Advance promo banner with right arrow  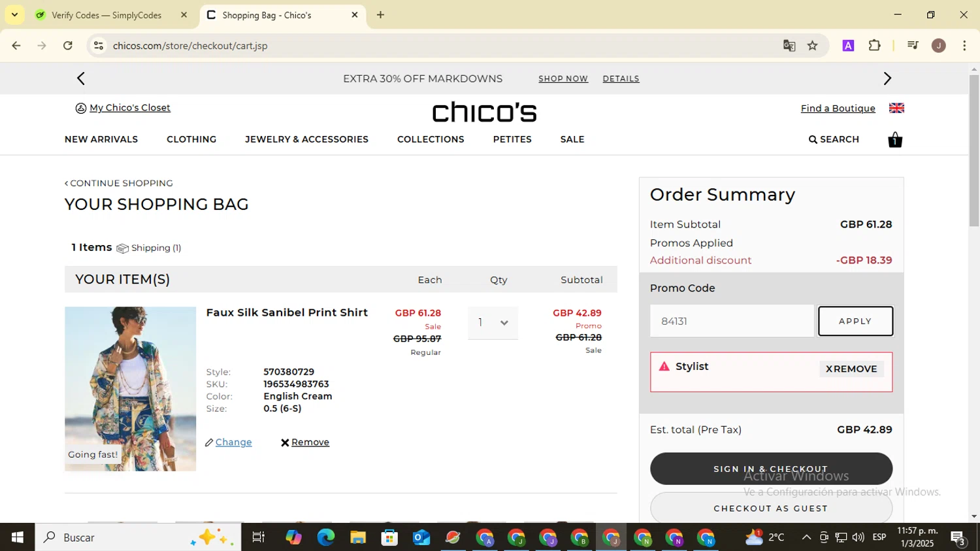[x=887, y=78]
